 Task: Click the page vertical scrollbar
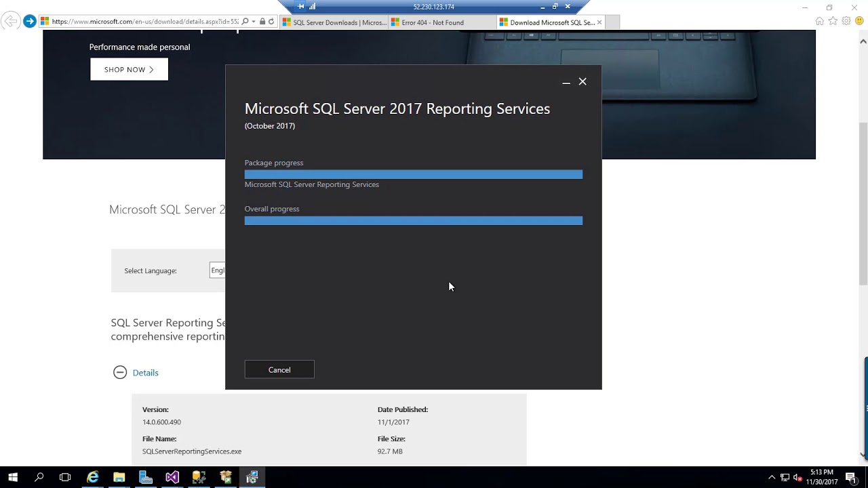point(863,203)
